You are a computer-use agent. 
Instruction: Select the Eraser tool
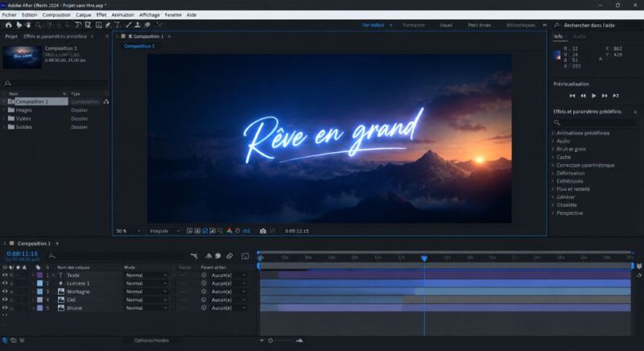tap(147, 25)
